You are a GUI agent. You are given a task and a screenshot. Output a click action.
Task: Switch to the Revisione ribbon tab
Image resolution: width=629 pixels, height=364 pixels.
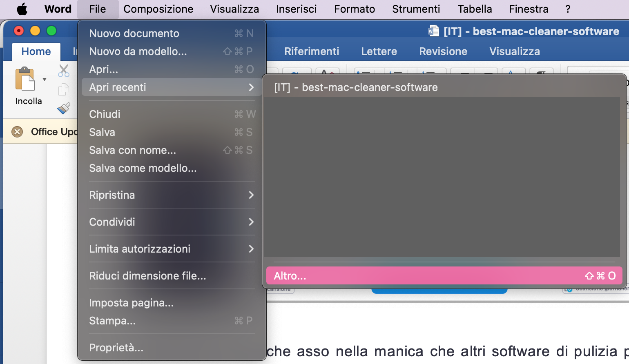pyautogui.click(x=443, y=51)
